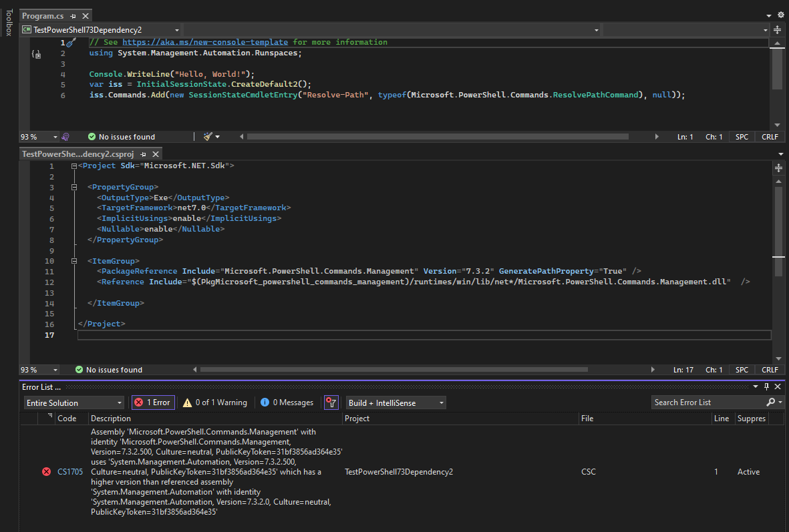The width and height of the screenshot is (789, 532).
Task: Select the CS1705 assembly version error description
Action: pos(216,472)
